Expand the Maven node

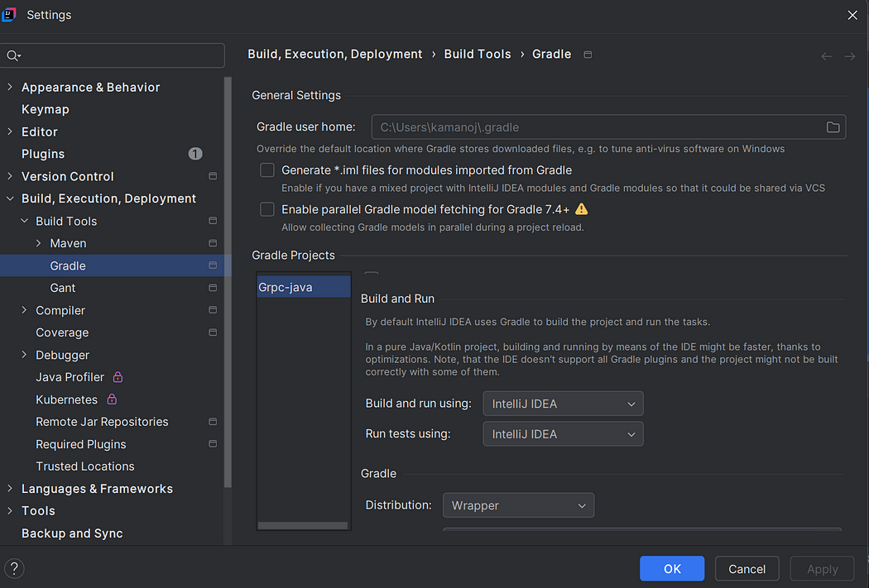[x=38, y=243]
